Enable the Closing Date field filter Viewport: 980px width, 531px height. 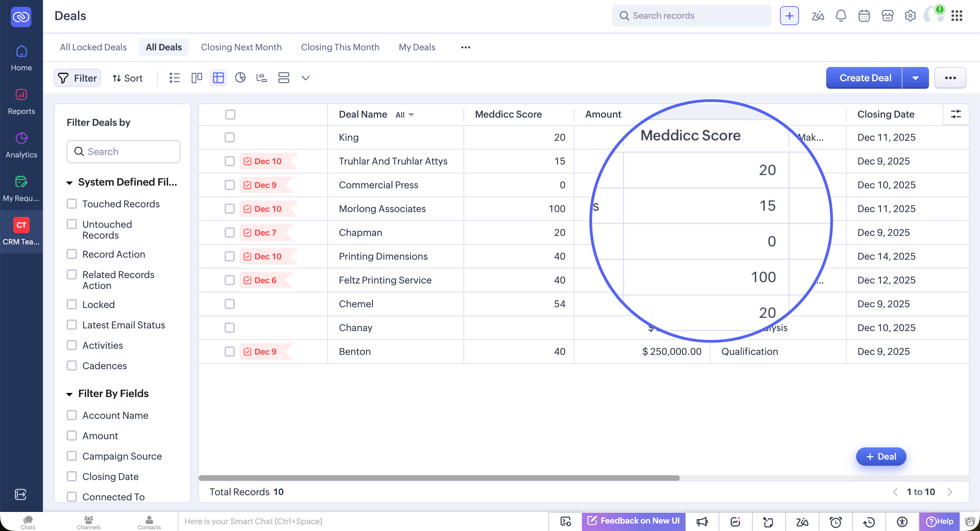click(x=72, y=476)
